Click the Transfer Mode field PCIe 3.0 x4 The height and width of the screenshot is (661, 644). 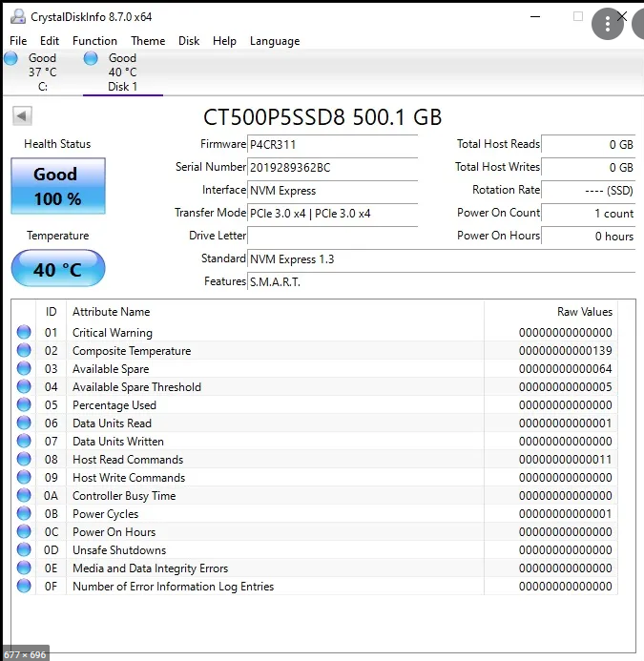point(332,214)
